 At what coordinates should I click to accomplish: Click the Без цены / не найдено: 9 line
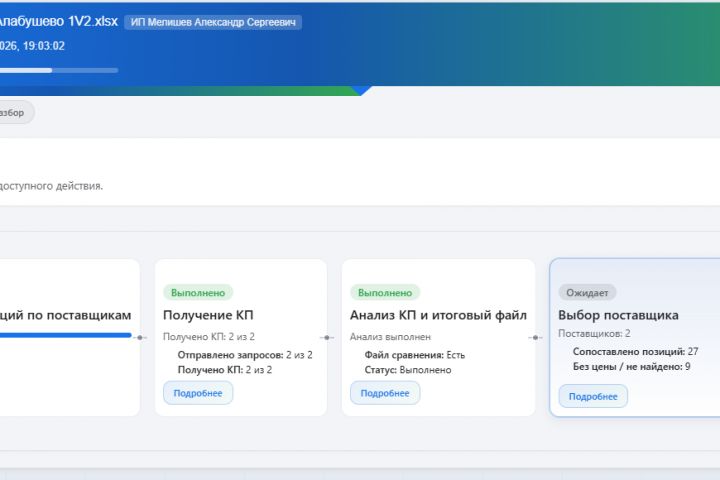[631, 367]
